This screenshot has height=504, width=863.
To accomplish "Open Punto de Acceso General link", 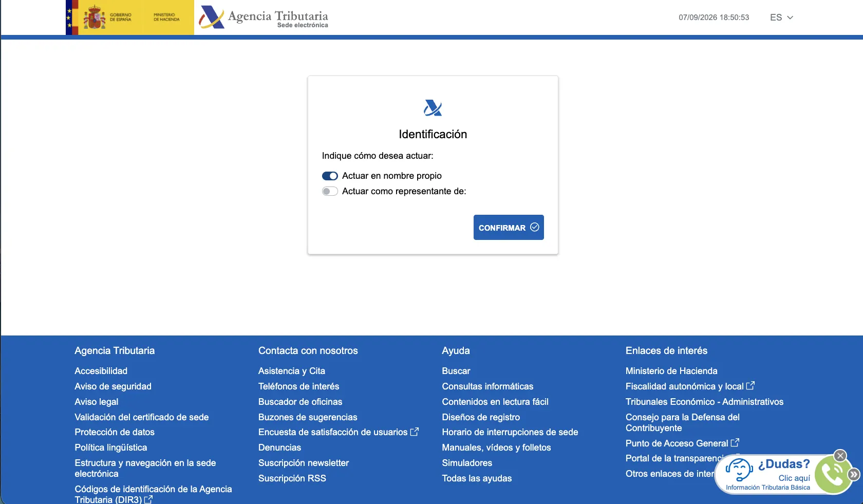I will pos(682,443).
